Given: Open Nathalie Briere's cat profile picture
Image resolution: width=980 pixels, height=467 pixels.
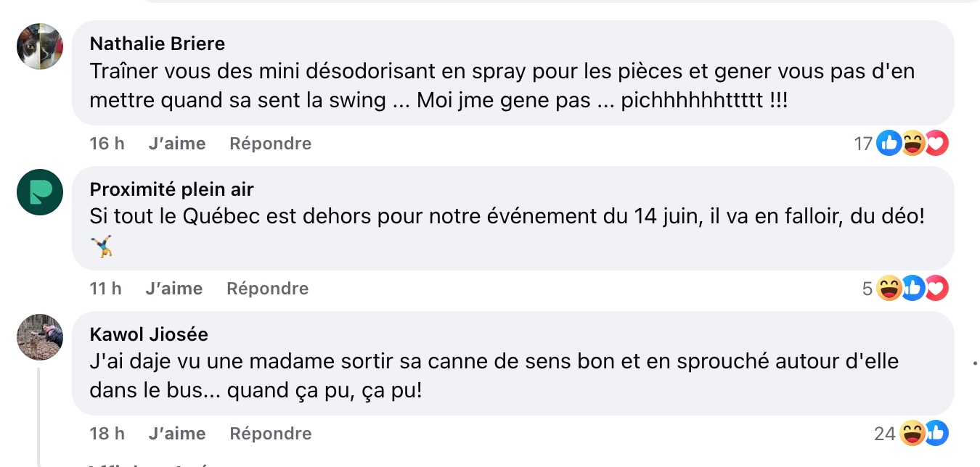Looking at the screenshot, I should tap(40, 46).
